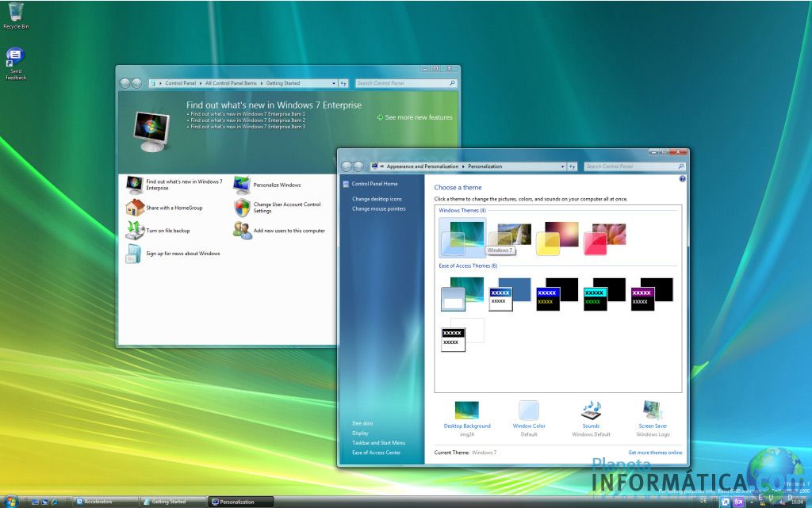Viewport: 812px width, 508px height.
Task: Refresh the Getting Started address bar
Action: point(343,83)
